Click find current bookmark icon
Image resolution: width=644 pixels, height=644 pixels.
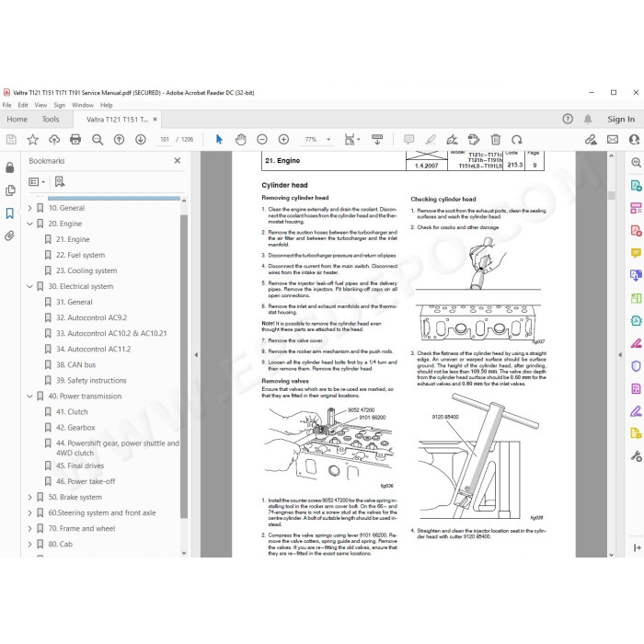(60, 181)
